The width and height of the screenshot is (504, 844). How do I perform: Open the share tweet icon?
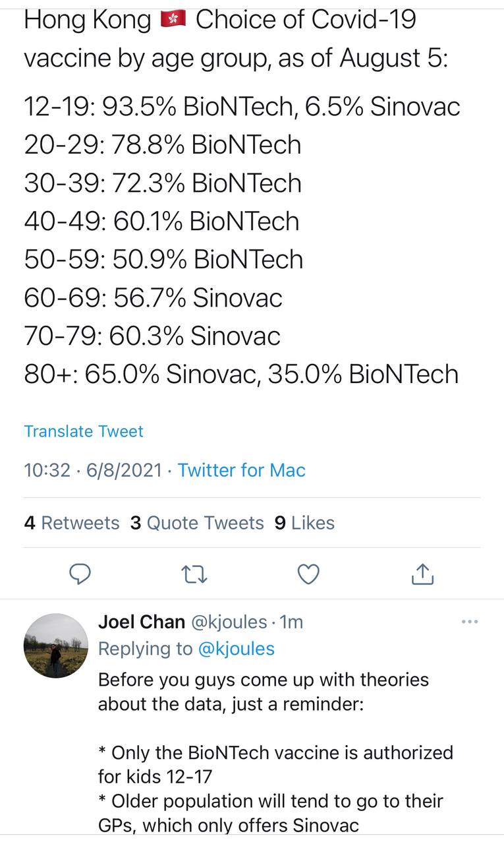click(x=422, y=574)
